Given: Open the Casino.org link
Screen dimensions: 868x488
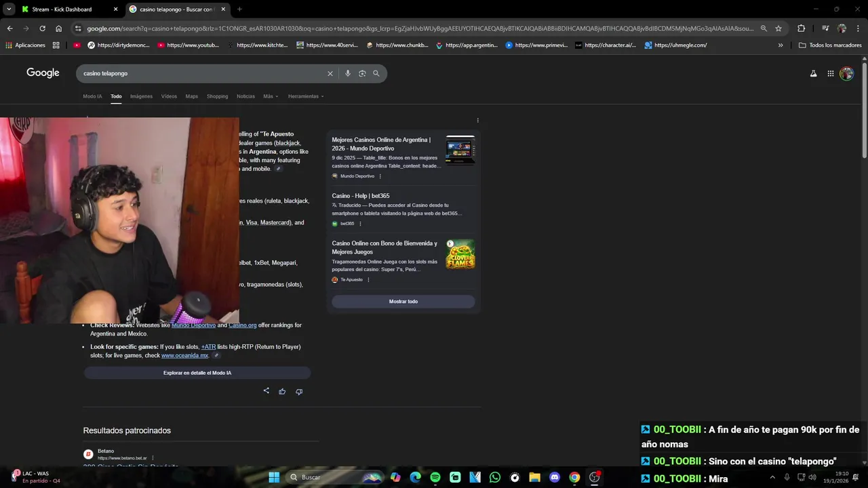Looking at the screenshot, I should click(243, 325).
